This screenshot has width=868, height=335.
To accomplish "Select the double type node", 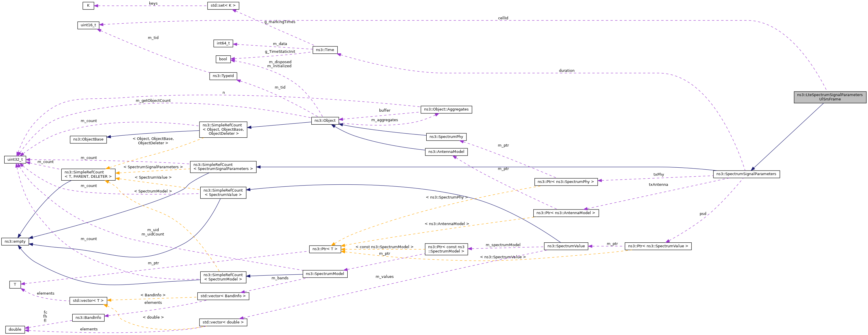I will (x=15, y=330).
